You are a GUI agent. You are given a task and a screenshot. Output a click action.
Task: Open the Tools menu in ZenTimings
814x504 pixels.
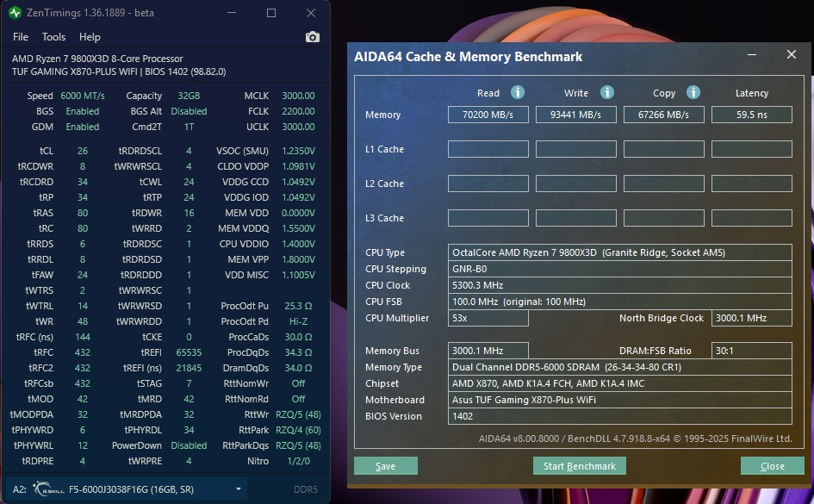pos(53,37)
